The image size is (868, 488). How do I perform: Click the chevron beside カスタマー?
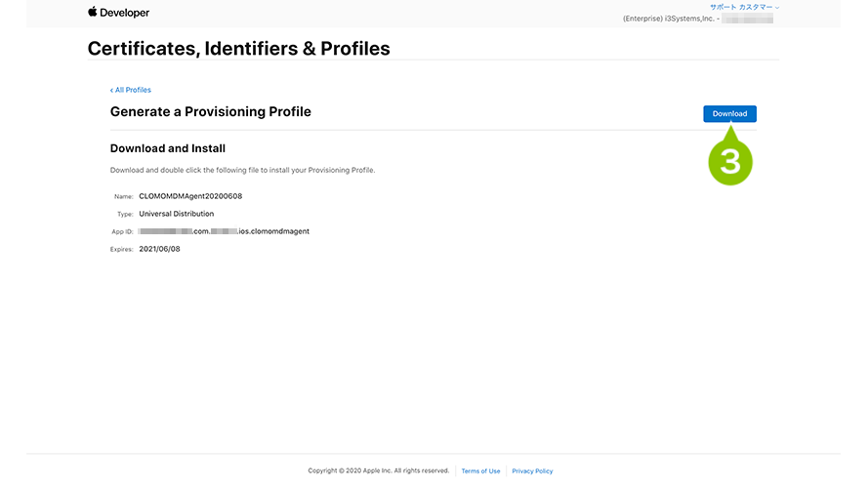pyautogui.click(x=777, y=8)
